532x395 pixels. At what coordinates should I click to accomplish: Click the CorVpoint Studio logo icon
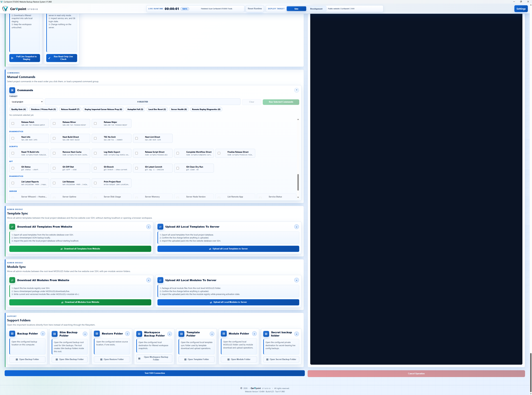[5, 9]
